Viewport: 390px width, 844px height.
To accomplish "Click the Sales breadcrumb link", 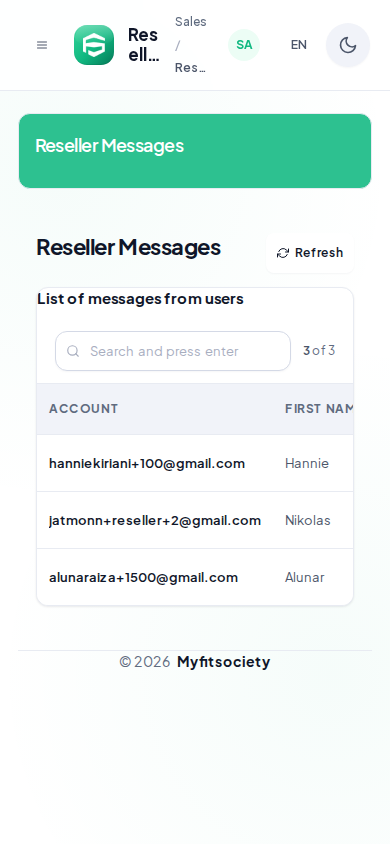I will [x=191, y=22].
